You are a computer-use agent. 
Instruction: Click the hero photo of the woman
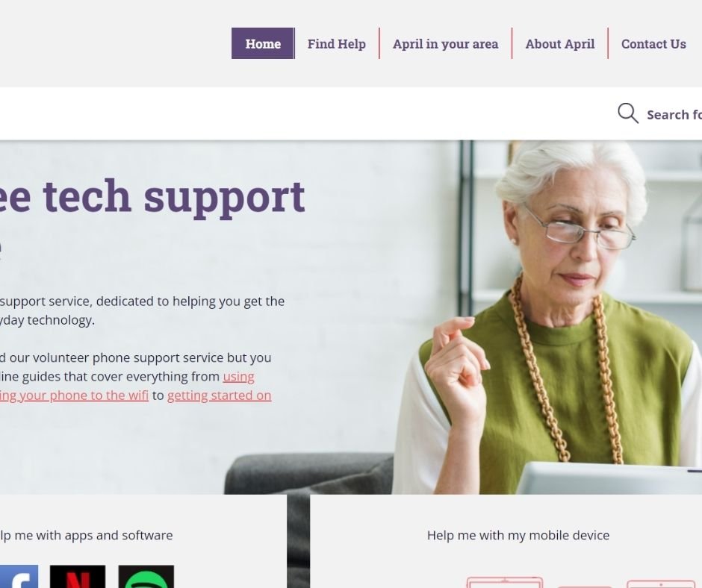[546, 318]
